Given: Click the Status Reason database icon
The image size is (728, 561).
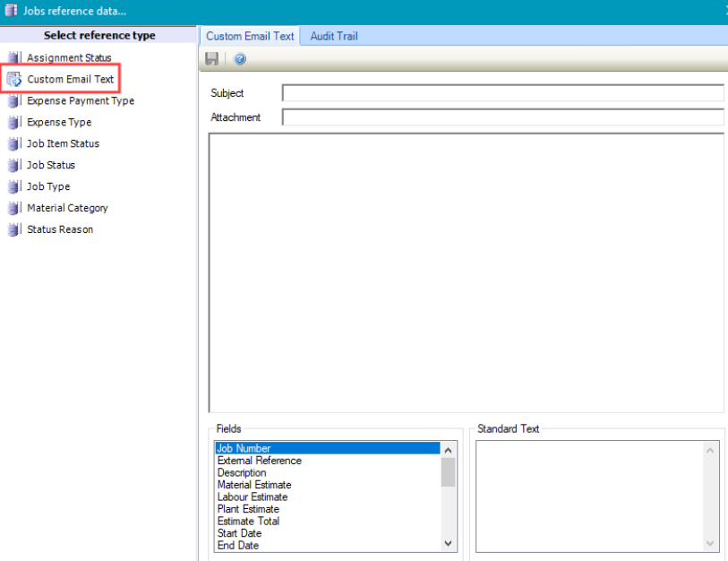Looking at the screenshot, I should [x=14, y=229].
